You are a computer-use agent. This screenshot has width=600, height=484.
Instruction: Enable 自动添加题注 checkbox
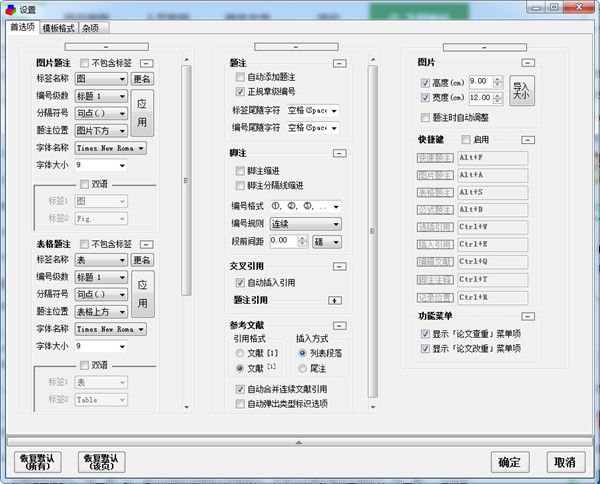tap(240, 77)
